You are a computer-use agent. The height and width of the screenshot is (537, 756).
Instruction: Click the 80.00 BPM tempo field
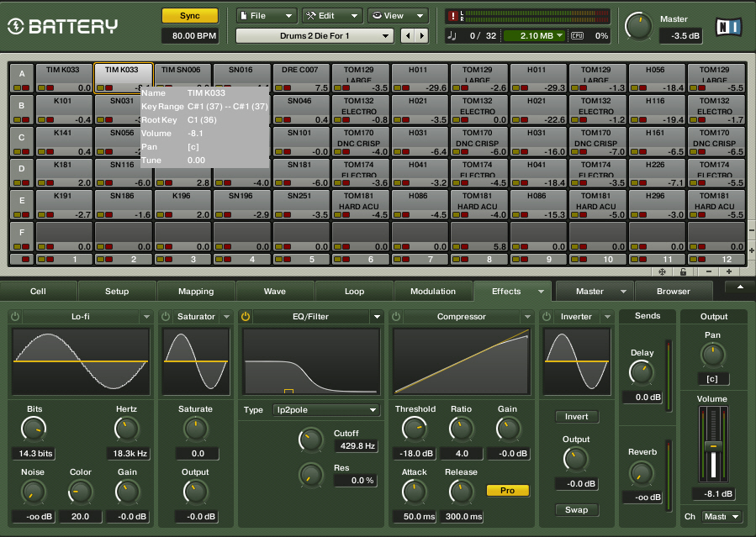(190, 35)
